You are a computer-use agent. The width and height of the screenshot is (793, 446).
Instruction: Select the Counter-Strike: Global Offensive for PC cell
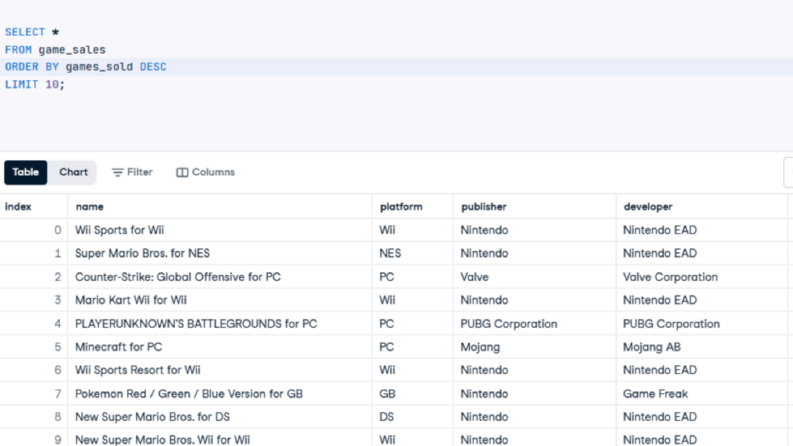pyautogui.click(x=178, y=277)
